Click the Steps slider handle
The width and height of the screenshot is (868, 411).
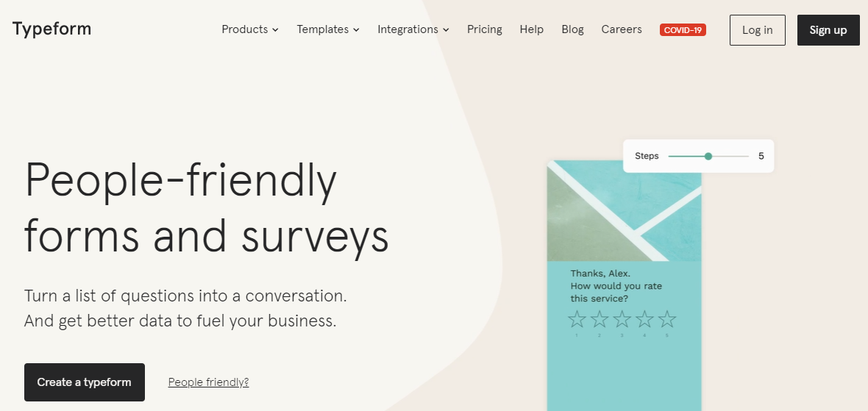pos(708,157)
